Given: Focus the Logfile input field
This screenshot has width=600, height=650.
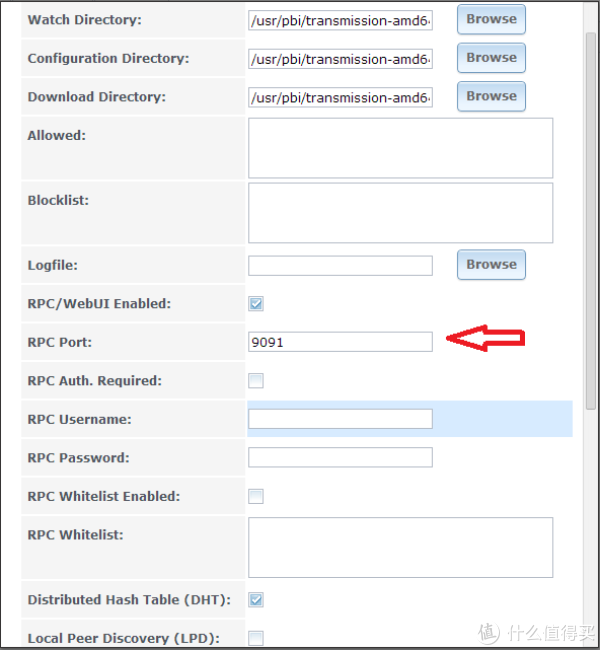Looking at the screenshot, I should [340, 265].
